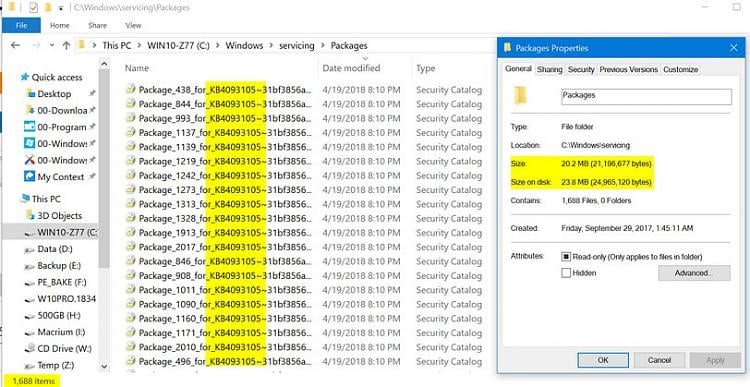
Task: Select the Package_1219_for_KB4093105 file icon
Action: click(x=131, y=161)
